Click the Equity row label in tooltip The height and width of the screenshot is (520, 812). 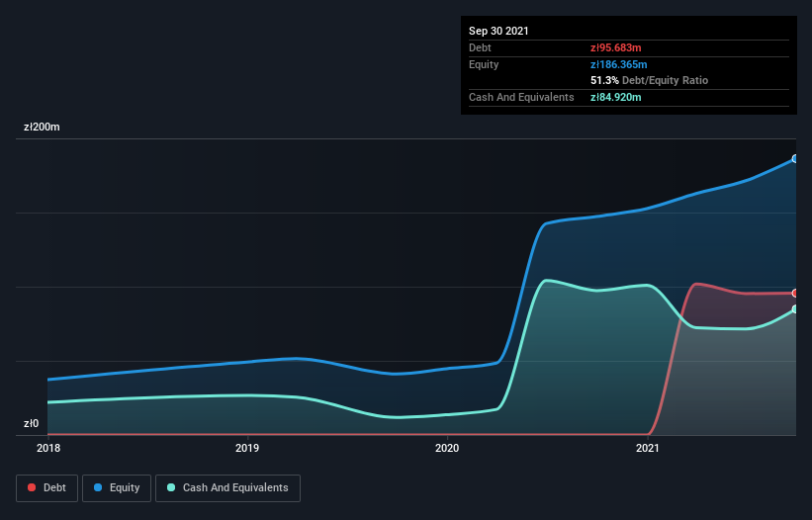[x=484, y=64]
